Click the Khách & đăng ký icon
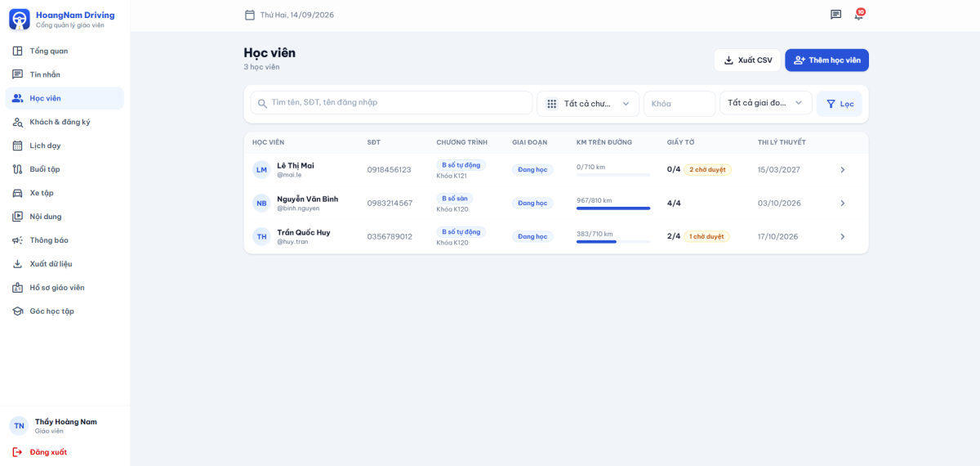980x466 pixels. coord(17,122)
